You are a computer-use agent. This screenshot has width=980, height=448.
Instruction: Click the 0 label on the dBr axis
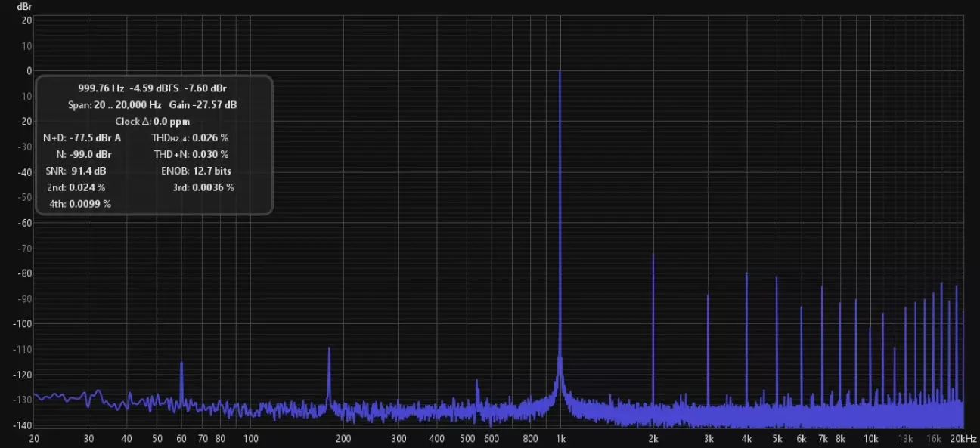(29, 71)
